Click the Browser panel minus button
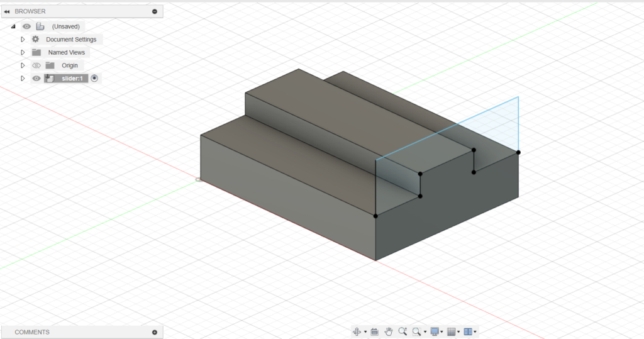Image resolution: width=644 pixels, height=339 pixels. 155,11
